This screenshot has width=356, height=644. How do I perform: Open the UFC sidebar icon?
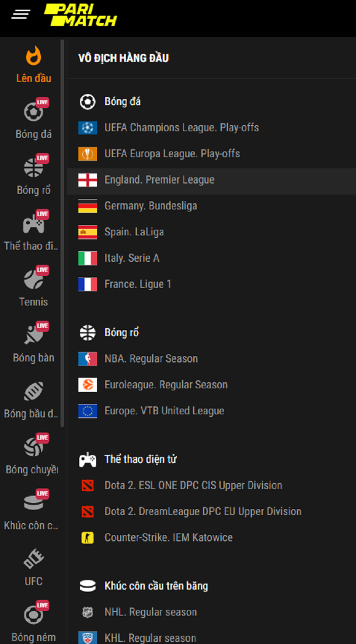coord(34,559)
